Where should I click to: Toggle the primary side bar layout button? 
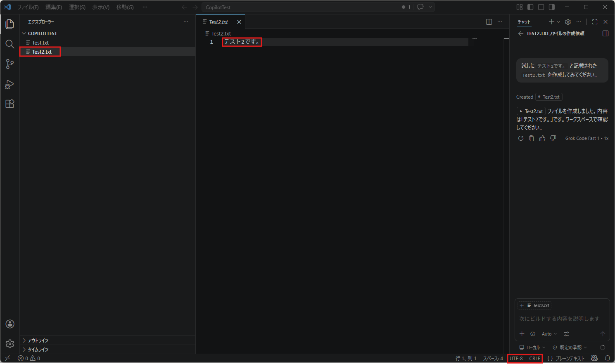pos(530,7)
